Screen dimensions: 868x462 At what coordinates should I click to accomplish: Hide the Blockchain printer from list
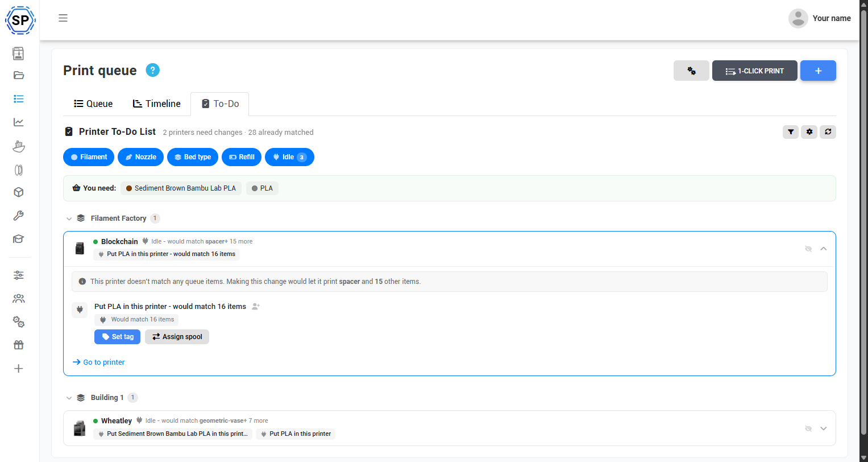click(808, 249)
